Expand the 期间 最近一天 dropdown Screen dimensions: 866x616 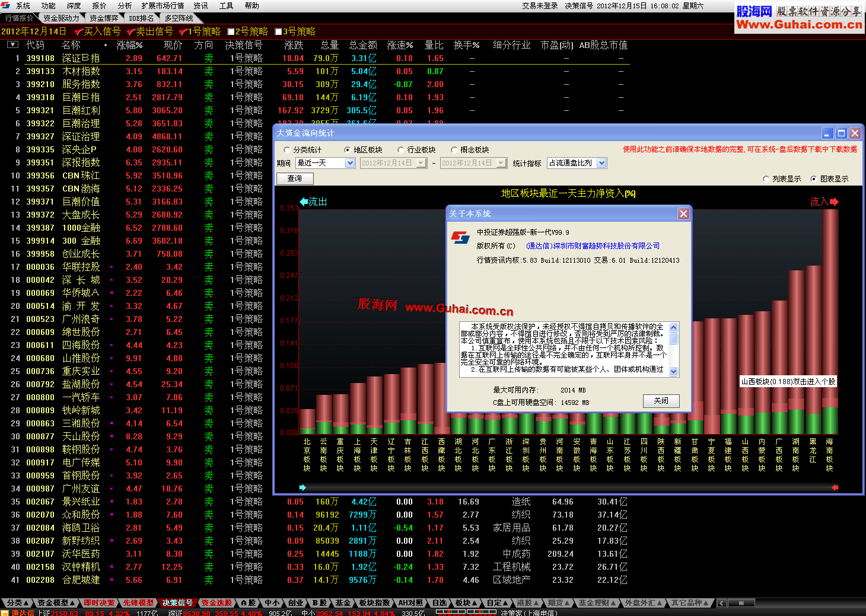[350, 163]
